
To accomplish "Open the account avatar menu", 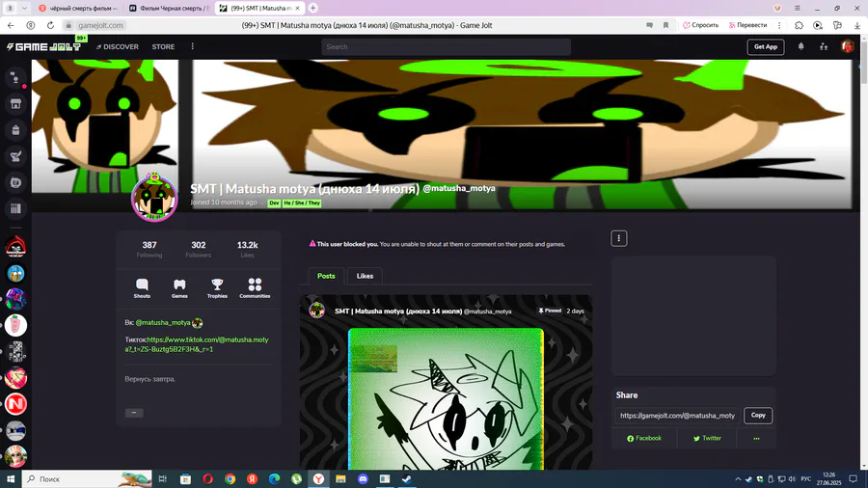I will (847, 47).
